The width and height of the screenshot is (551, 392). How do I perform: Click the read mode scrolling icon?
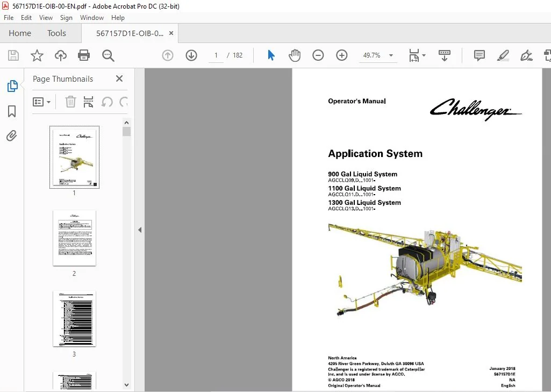coord(445,55)
